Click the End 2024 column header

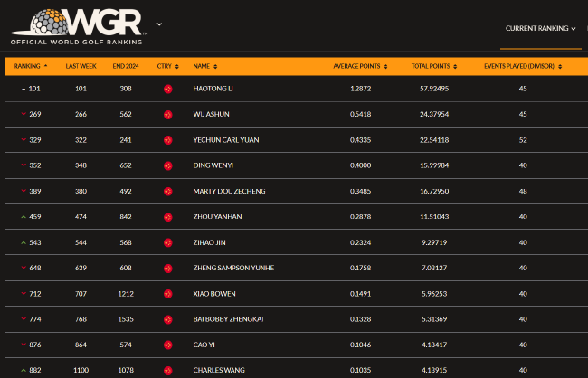(x=126, y=66)
